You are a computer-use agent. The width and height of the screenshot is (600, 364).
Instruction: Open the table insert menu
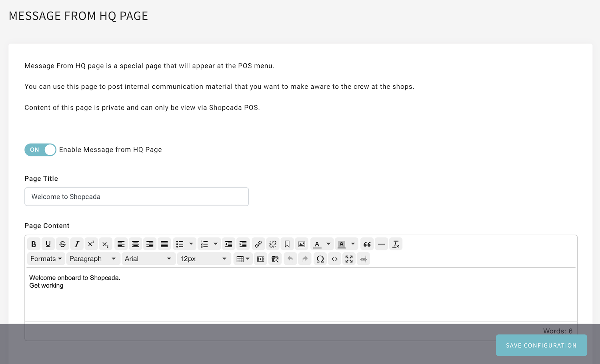pyautogui.click(x=243, y=259)
